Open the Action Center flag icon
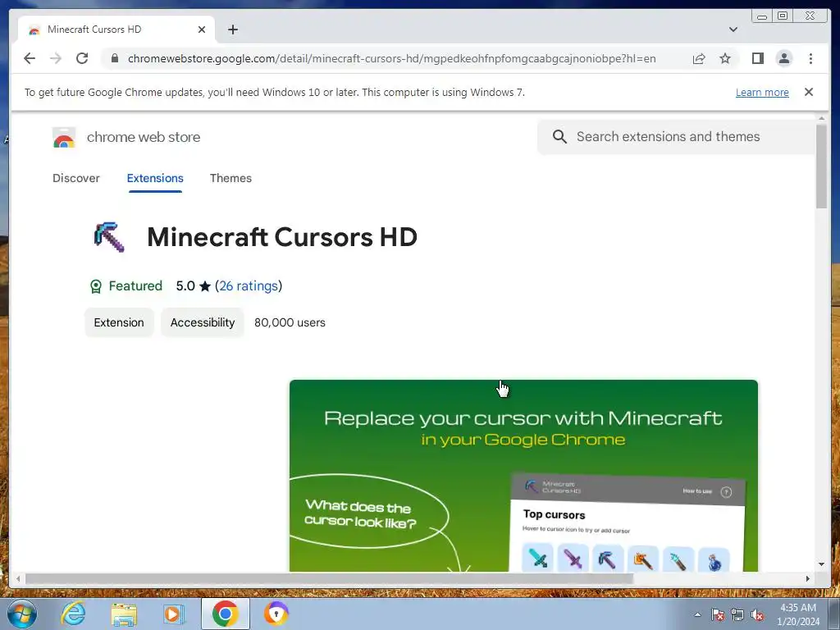The height and width of the screenshot is (630, 840). coord(718,615)
